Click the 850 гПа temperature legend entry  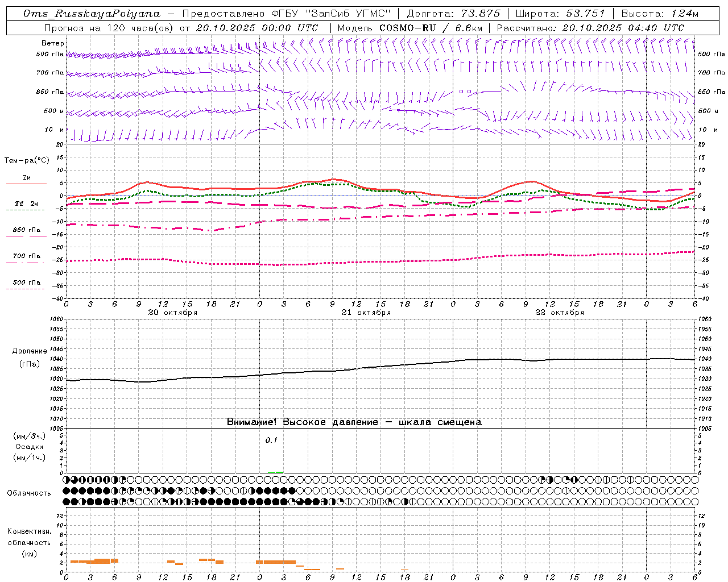coord(26,230)
